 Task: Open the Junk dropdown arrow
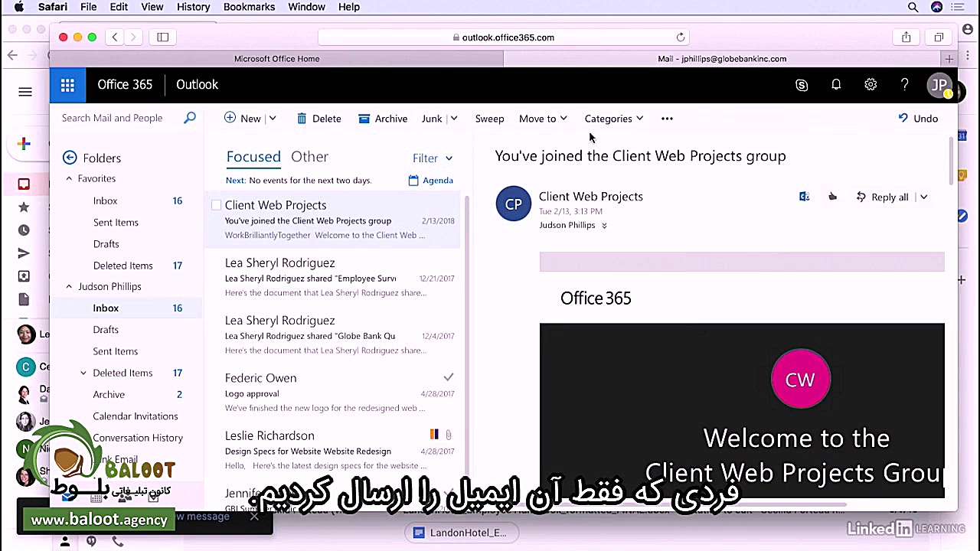coord(454,119)
